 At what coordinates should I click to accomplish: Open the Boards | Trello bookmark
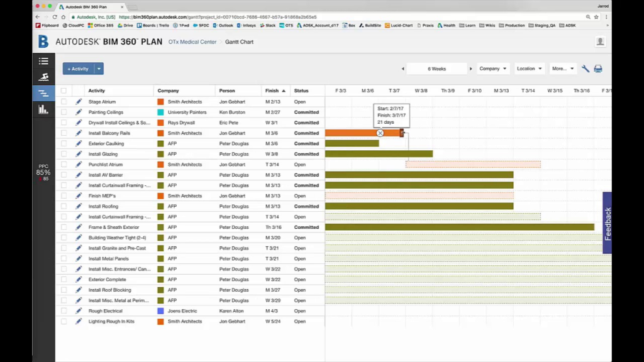click(x=153, y=25)
